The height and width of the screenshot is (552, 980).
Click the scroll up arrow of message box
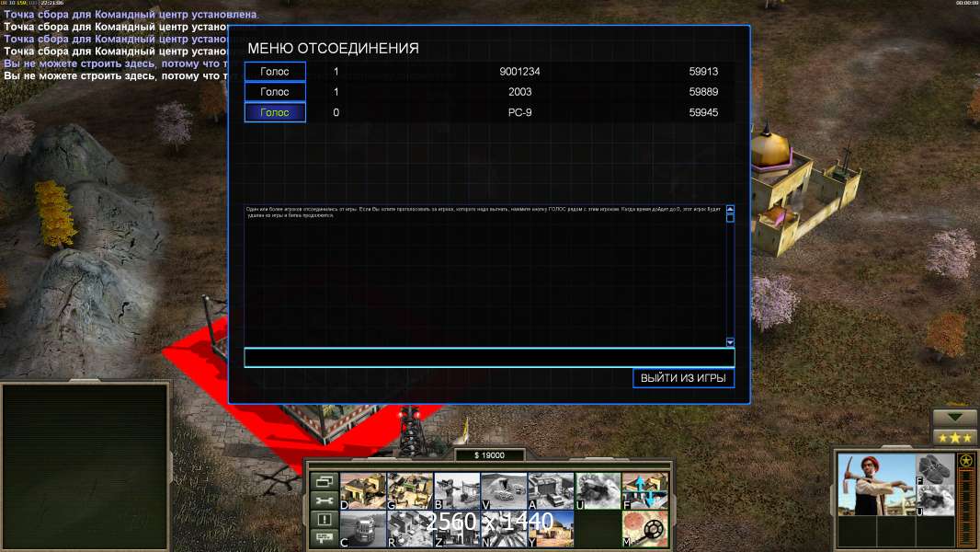[730, 209]
